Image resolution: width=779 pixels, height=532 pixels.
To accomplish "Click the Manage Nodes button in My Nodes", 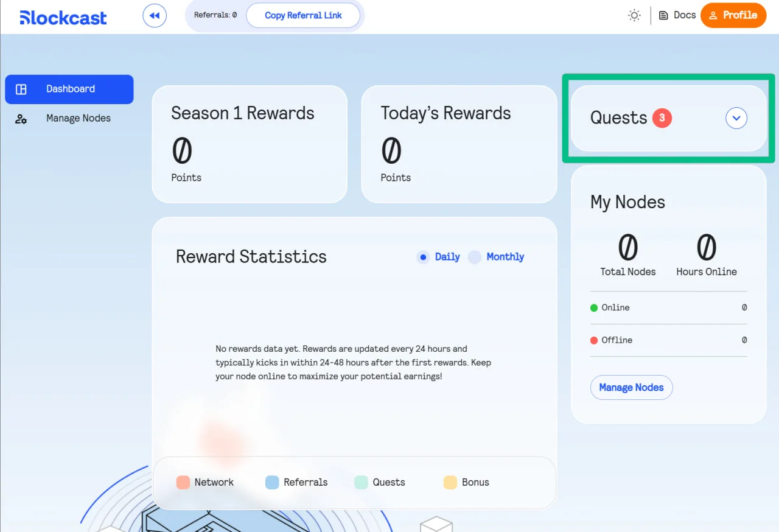I will (x=631, y=388).
